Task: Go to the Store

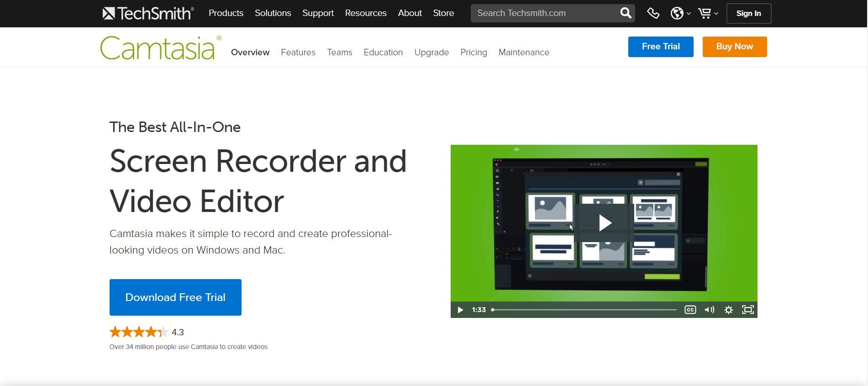Action: pyautogui.click(x=443, y=13)
